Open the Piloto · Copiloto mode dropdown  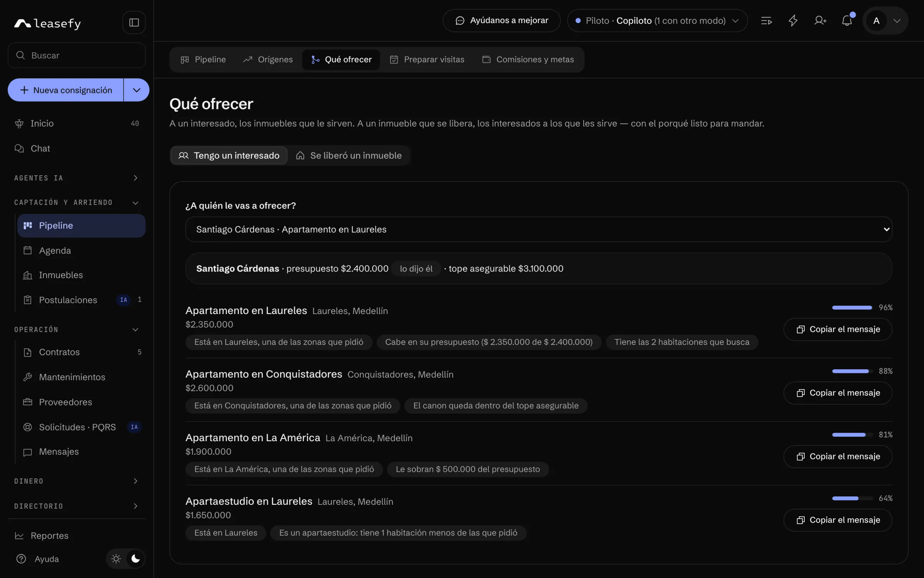point(657,20)
